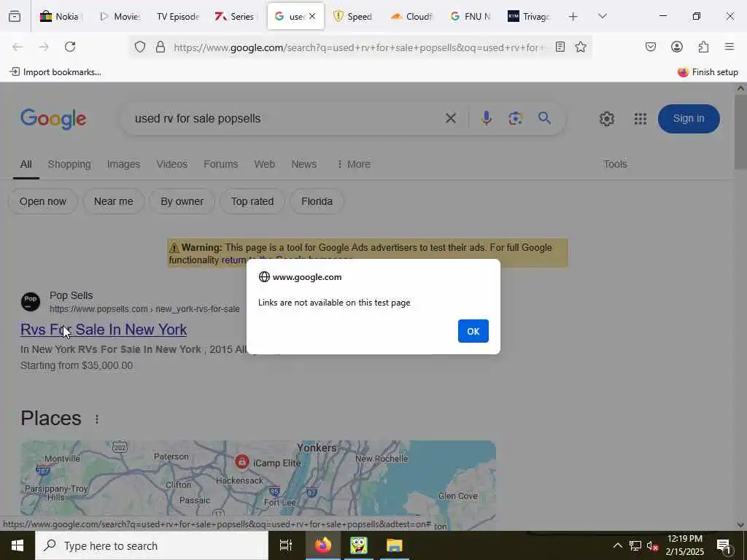Select the All results tab
Viewport: 747px width, 560px height.
point(26,164)
